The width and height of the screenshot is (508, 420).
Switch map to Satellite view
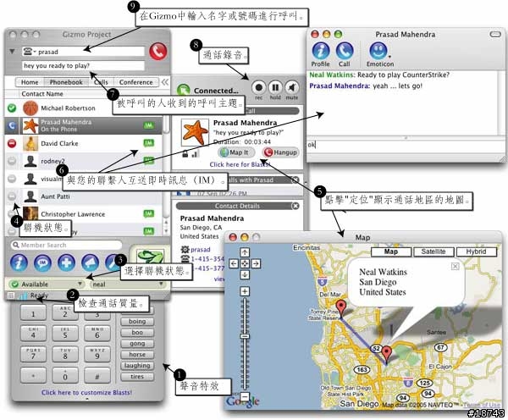click(433, 251)
